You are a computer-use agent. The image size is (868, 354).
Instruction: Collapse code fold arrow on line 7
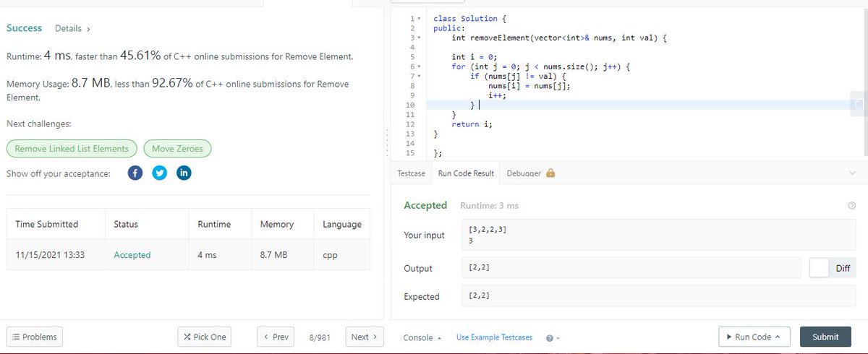[x=420, y=76]
